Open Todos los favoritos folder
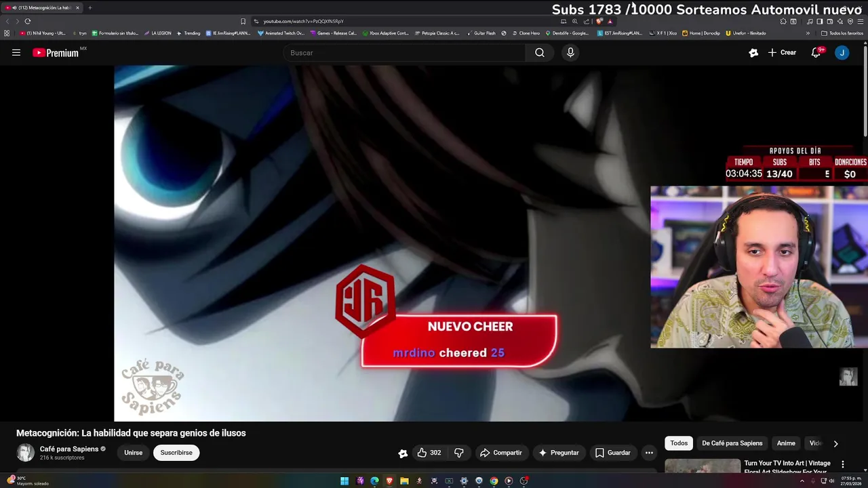Viewport: 868px width, 488px height. 842,33
